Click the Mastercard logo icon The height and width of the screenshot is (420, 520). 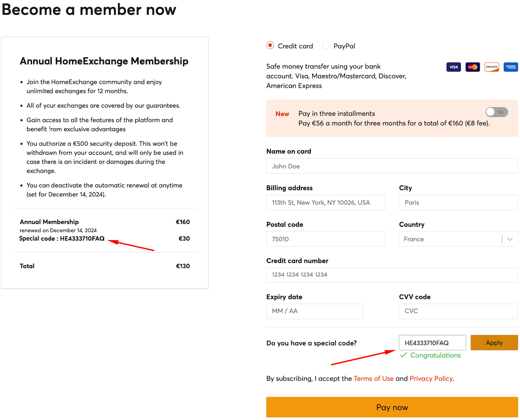pyautogui.click(x=473, y=67)
